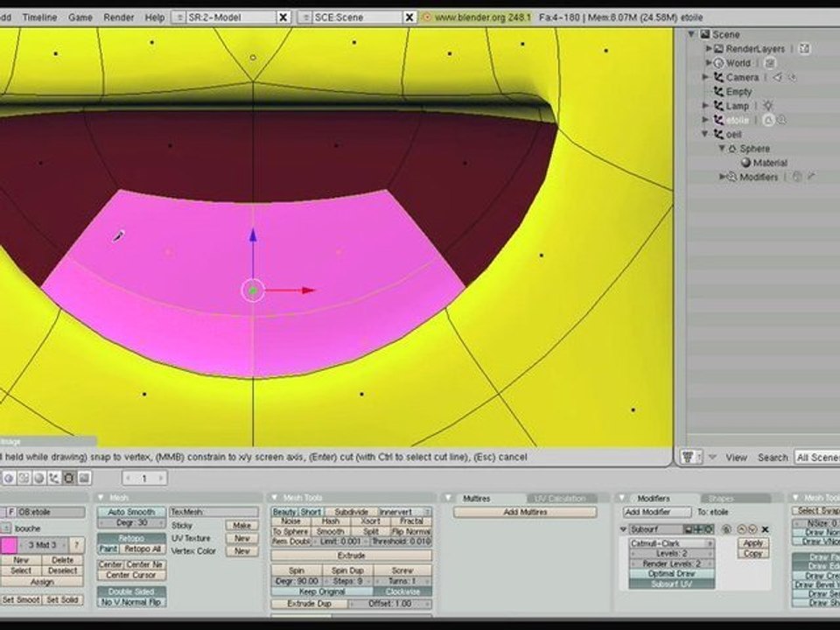This screenshot has width=840, height=630.
Task: Open the Script context icon in buttons header
Action: coord(24,478)
